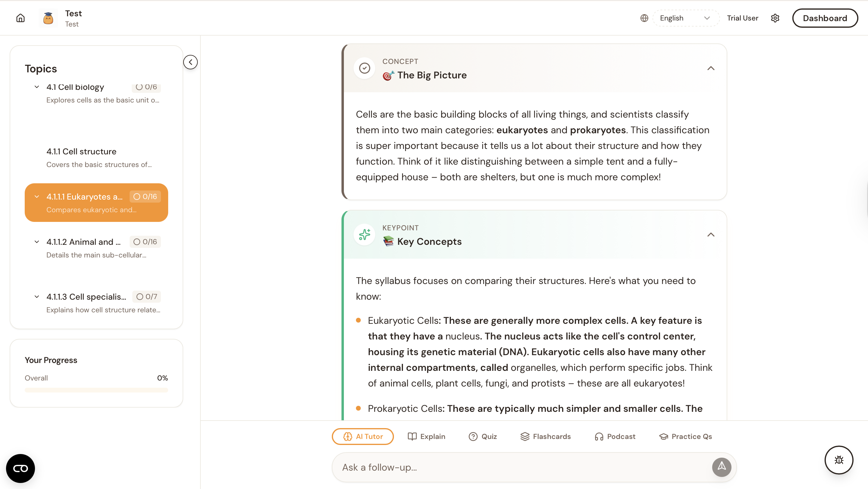Open the English language dropdown

(x=685, y=18)
